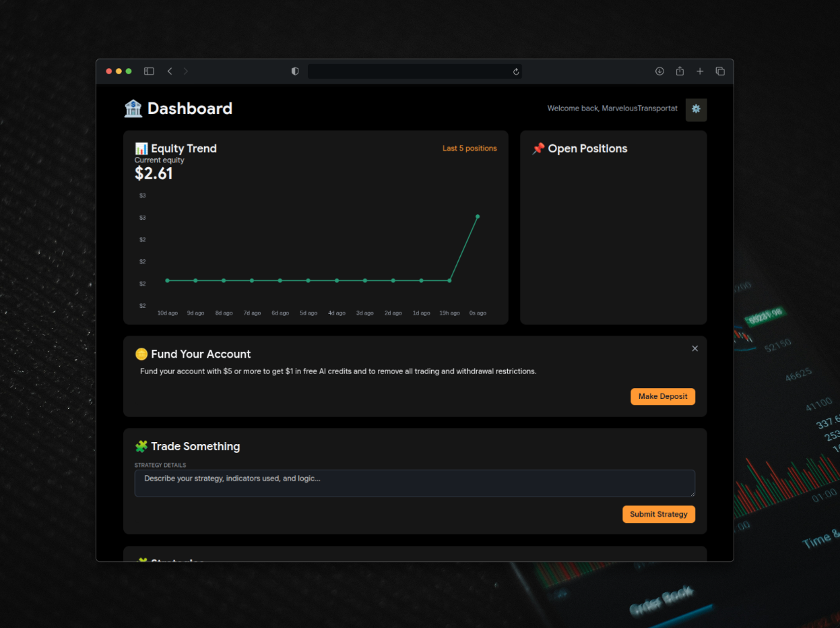Image resolution: width=840 pixels, height=628 pixels.
Task: Click the Make Deposit button
Action: (662, 396)
